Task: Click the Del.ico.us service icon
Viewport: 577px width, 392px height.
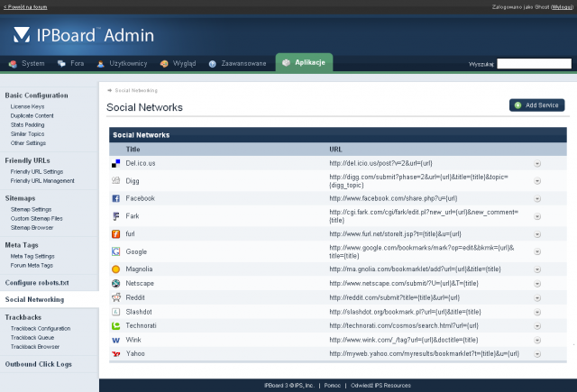Action: 116,164
